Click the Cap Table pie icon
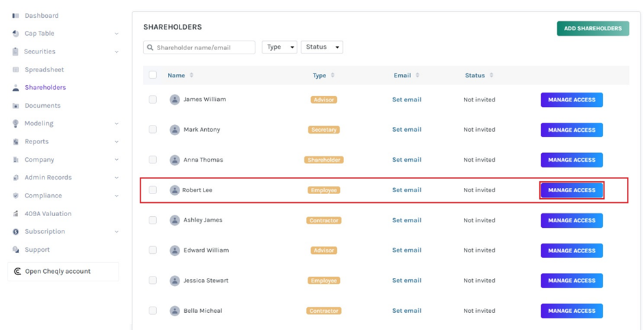The image size is (644, 330). [16, 34]
